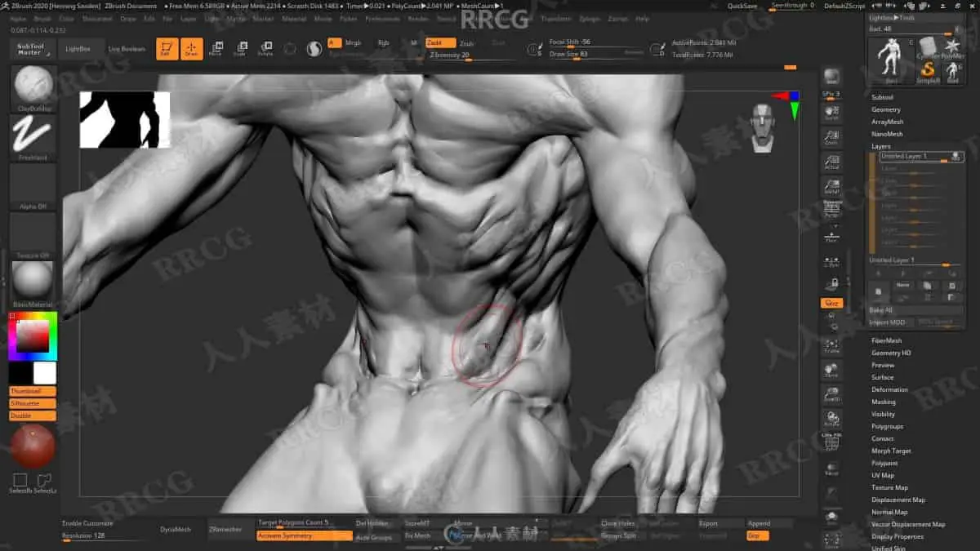Screen dimensions: 980x551
Task: Activate the Edit mode button
Action: (167, 49)
